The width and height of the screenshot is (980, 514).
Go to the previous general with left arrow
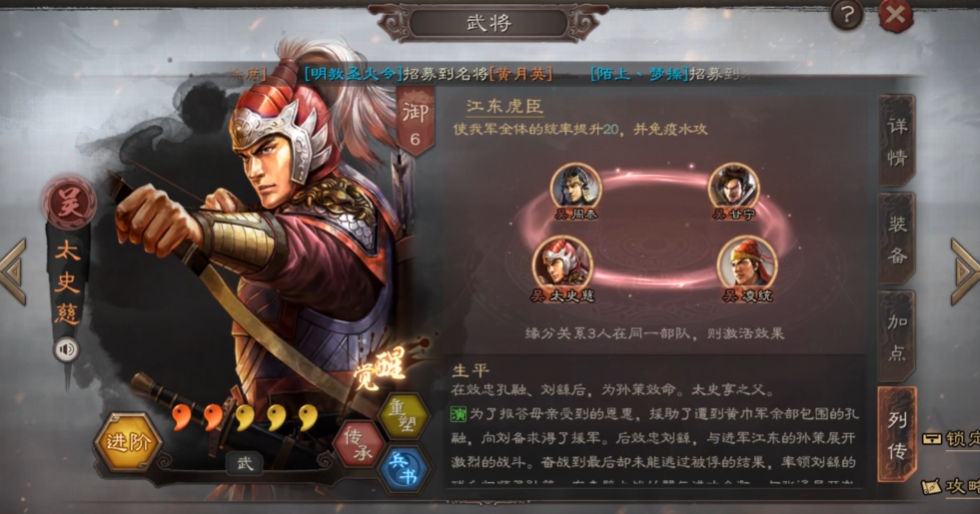(13, 271)
